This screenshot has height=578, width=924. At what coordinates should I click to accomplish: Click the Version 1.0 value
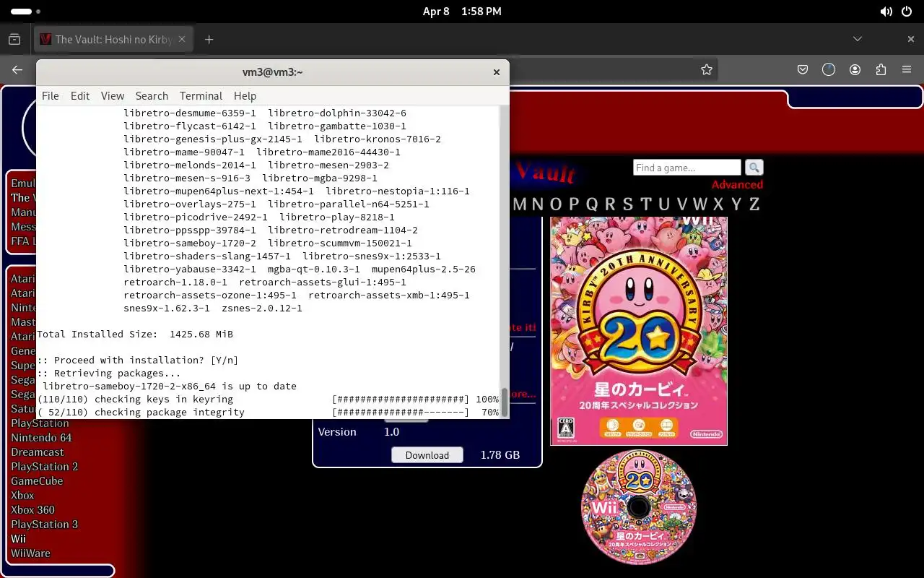tap(391, 432)
